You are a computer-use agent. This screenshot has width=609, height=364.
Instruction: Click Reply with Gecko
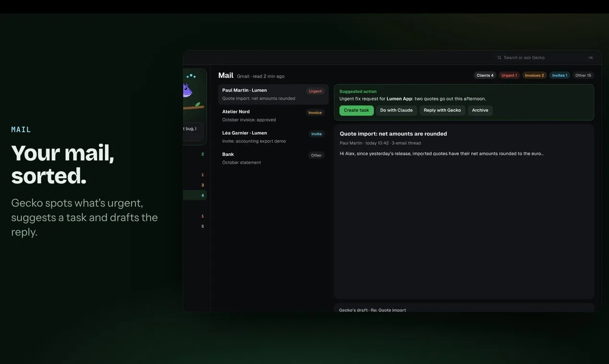(442, 111)
